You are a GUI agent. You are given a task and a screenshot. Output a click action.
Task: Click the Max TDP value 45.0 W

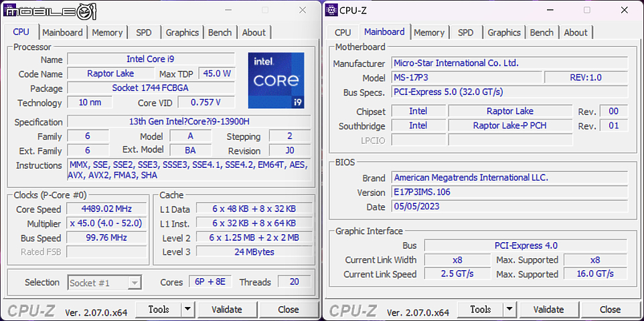click(218, 74)
